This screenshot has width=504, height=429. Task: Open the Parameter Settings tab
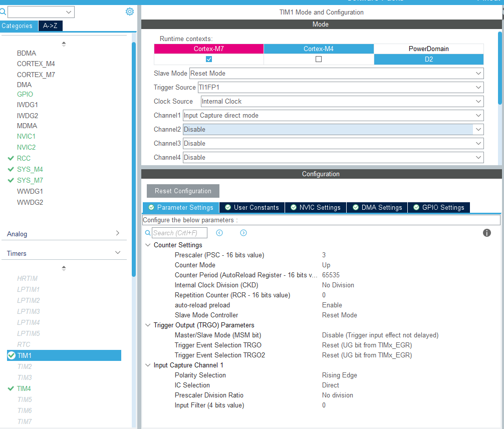(181, 207)
